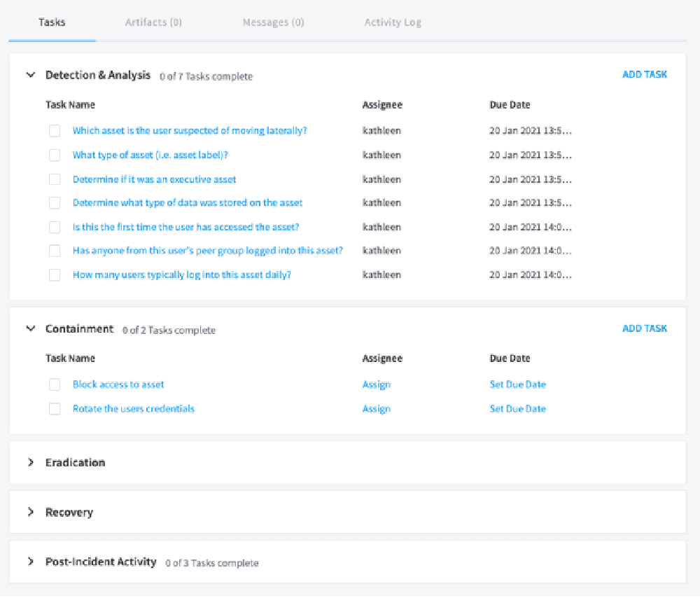This screenshot has width=700, height=598.
Task: Click Assign for Block access to asset
Action: coord(377,384)
